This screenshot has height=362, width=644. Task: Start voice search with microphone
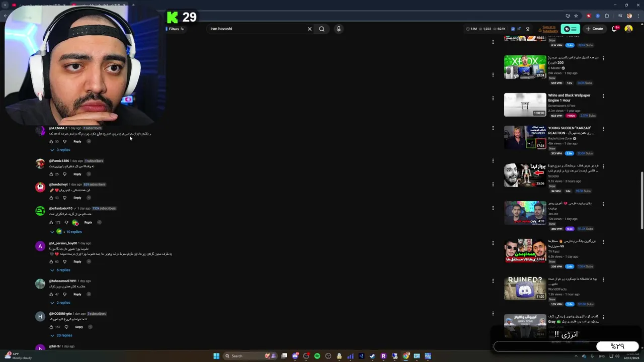point(339,29)
